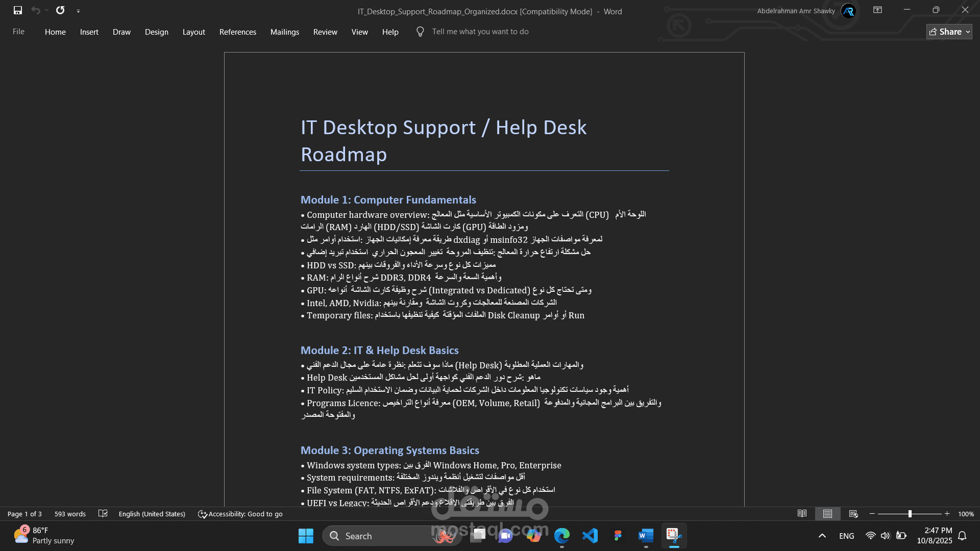Click the Repeat/Redo circular arrow icon
The width and height of the screenshot is (980, 551).
pos(60,10)
